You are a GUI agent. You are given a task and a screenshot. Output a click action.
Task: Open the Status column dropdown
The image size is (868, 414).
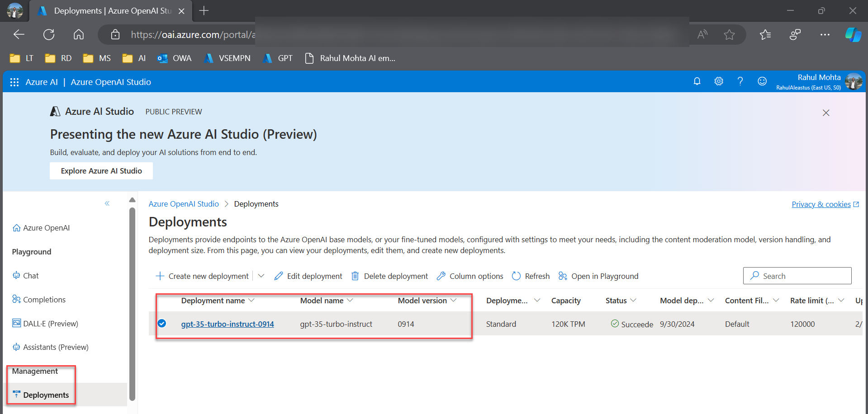pos(633,300)
